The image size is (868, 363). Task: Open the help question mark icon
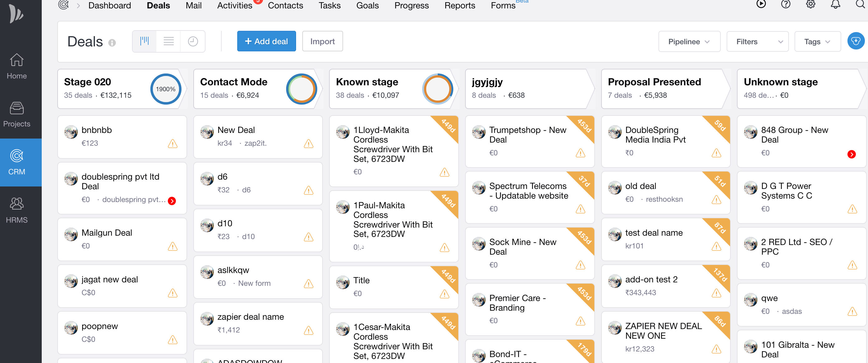click(x=785, y=4)
